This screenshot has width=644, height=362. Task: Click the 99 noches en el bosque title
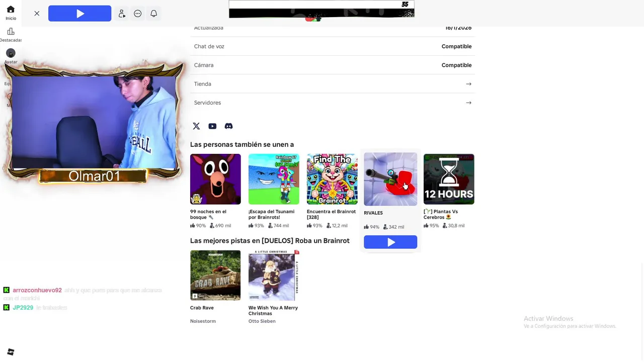(x=208, y=214)
